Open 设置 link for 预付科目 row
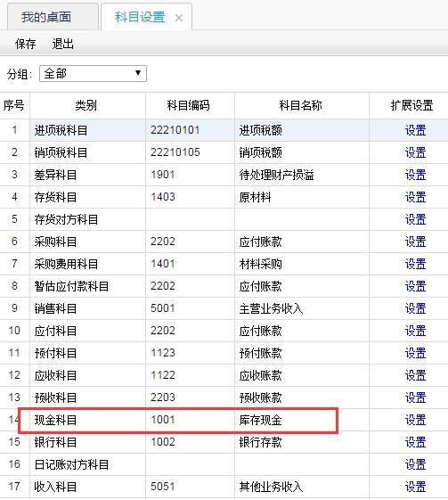448x500 pixels. 415,353
